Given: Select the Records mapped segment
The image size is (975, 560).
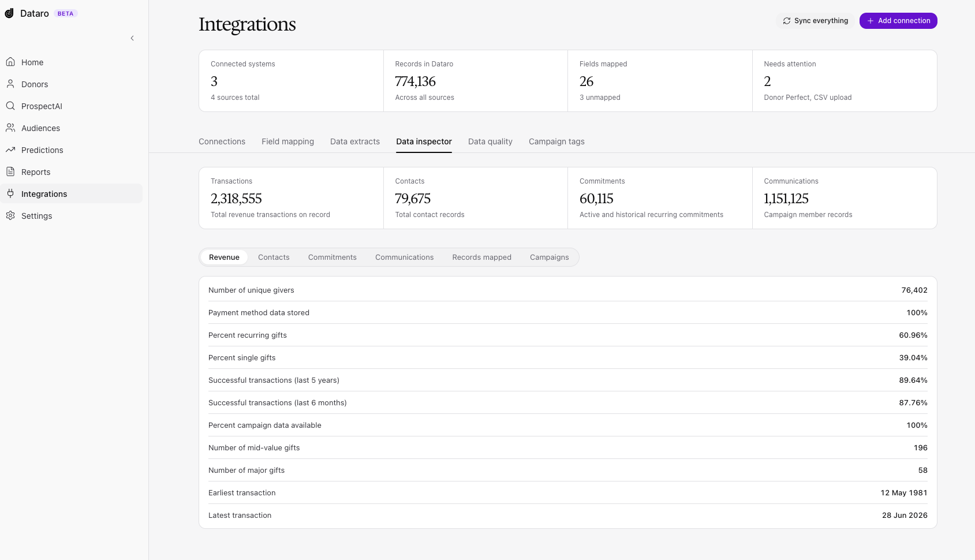Looking at the screenshot, I should [x=481, y=257].
